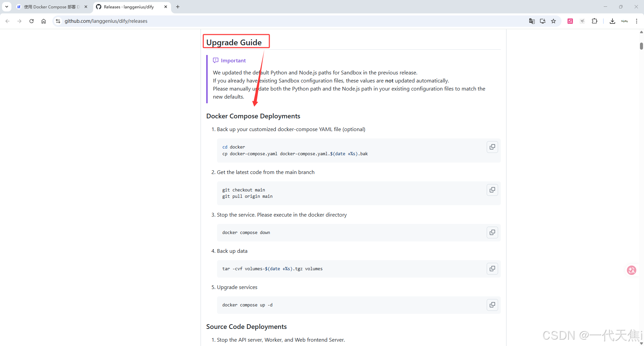The height and width of the screenshot is (346, 644).
Task: Copy the 'git checkout main' code block
Action: 492,190
